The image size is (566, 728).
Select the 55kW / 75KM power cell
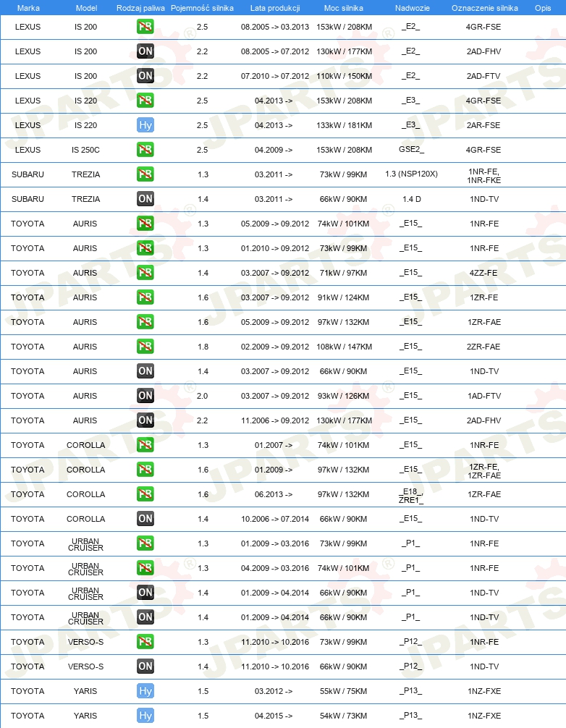tap(344, 691)
